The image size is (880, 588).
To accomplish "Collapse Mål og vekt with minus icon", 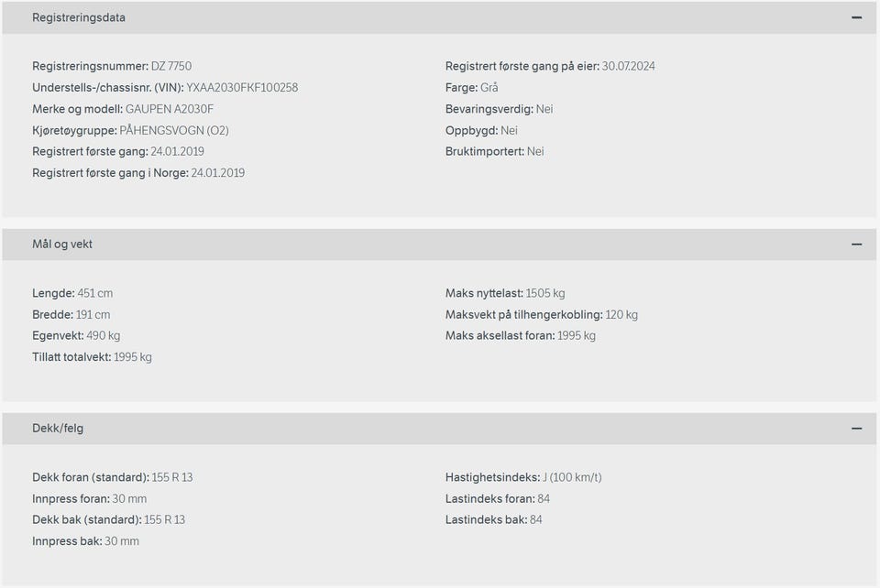I will click(856, 245).
